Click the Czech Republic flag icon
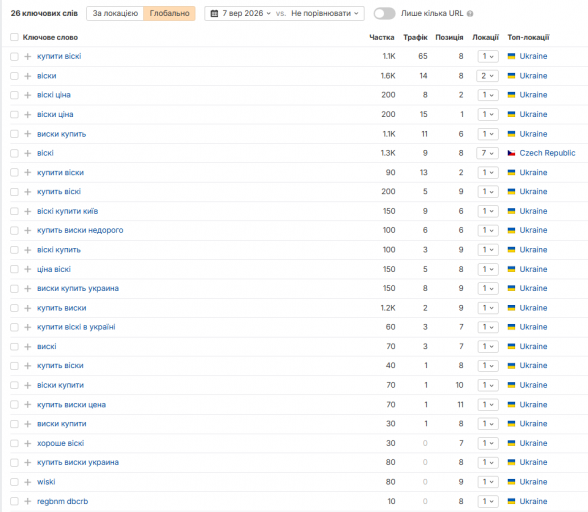Screen dimensions: 588x512 (x=511, y=153)
